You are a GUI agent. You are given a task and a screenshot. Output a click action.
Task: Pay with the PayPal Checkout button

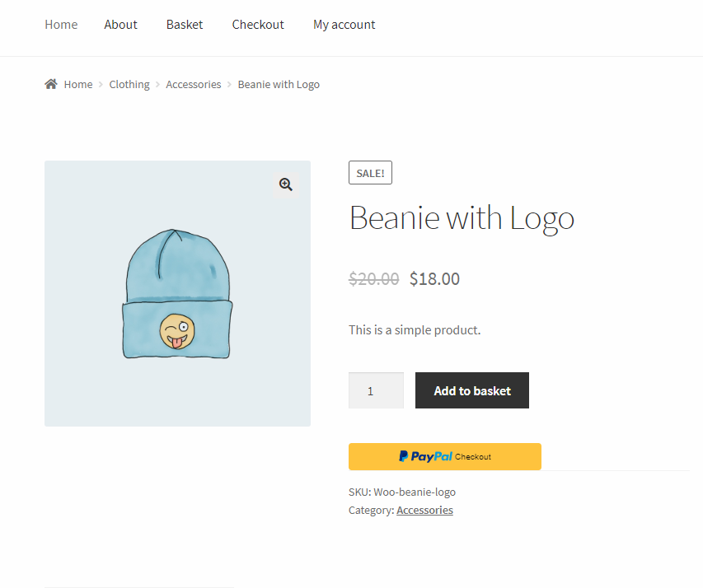(x=445, y=456)
